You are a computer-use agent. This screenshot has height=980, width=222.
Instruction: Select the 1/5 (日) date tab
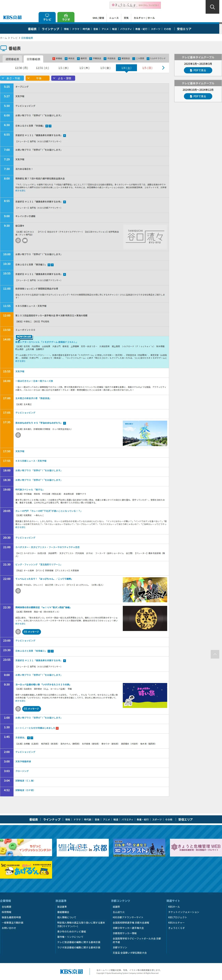click(147, 68)
